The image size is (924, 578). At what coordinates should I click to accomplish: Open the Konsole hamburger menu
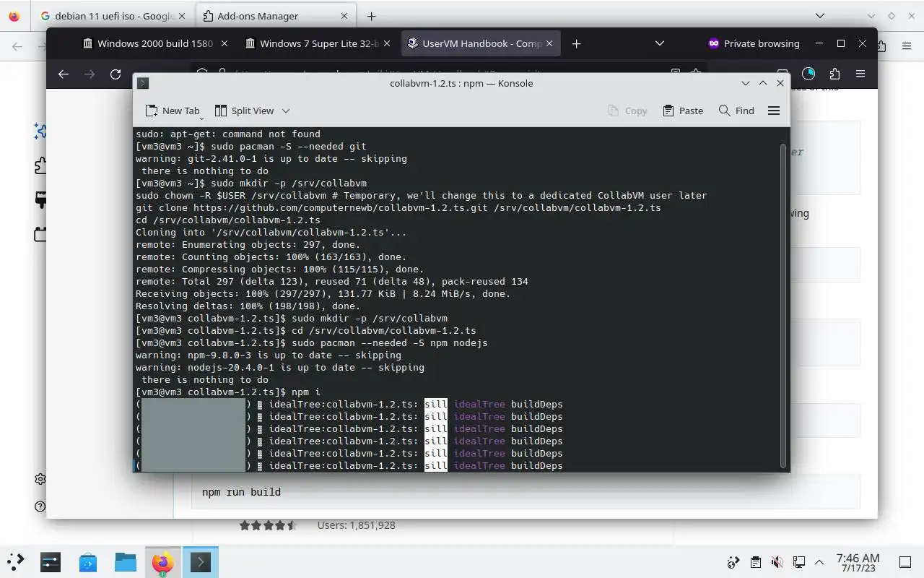(x=774, y=111)
